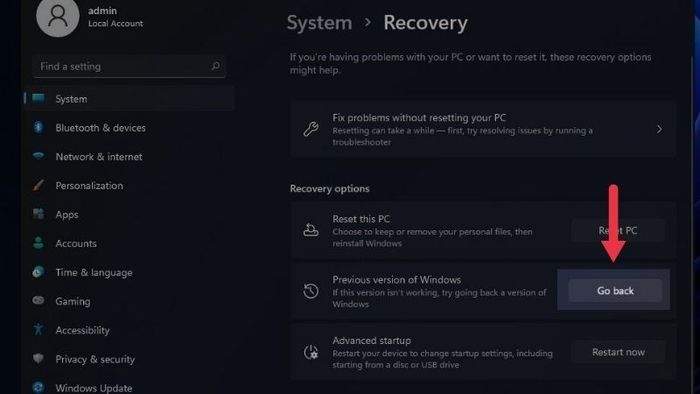Expand Fix problems without resetting chevron
Screen dimensions: 700x394
(659, 129)
